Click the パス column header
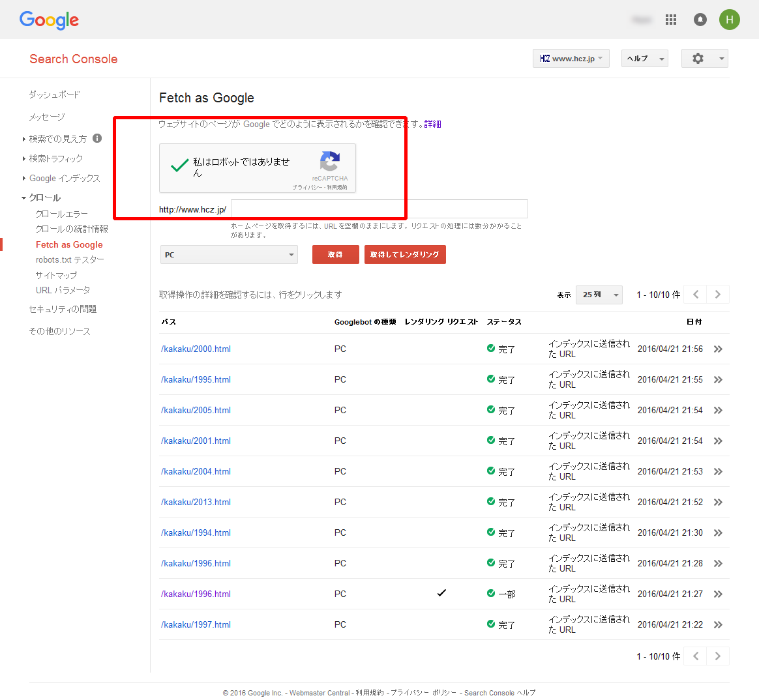 tap(168, 322)
